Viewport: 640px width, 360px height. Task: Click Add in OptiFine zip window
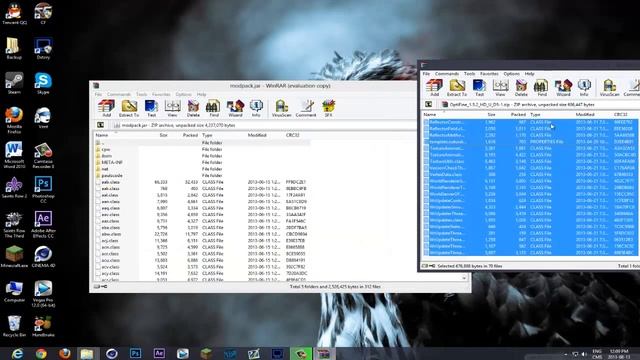434,87
